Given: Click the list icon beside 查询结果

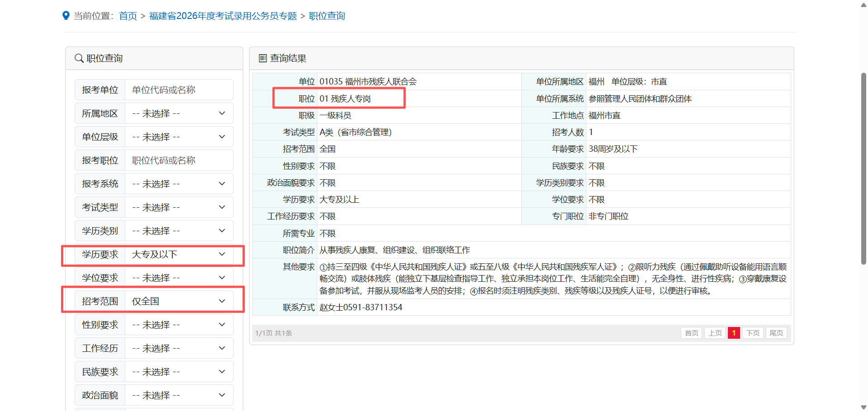Looking at the screenshot, I should point(263,58).
